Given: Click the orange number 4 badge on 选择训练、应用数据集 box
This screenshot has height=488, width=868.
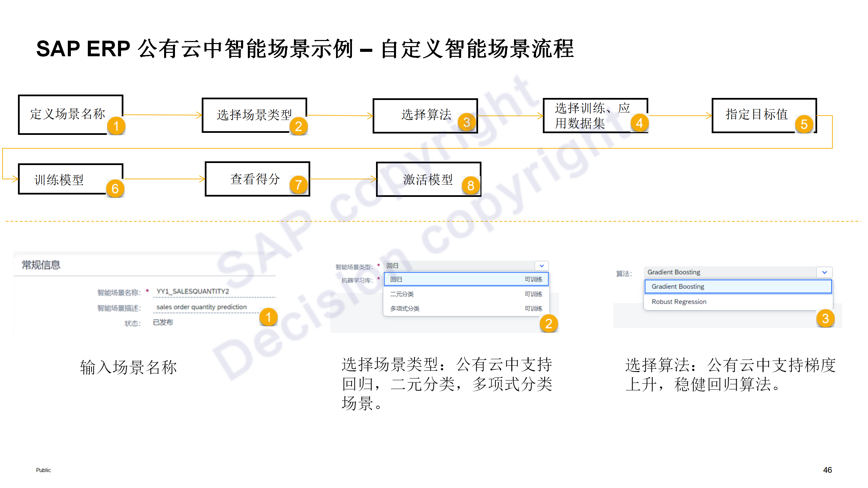Looking at the screenshot, I should 639,123.
